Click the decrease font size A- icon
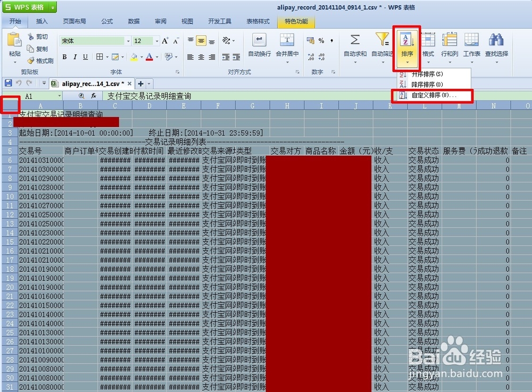532x392 pixels. pyautogui.click(x=176, y=41)
